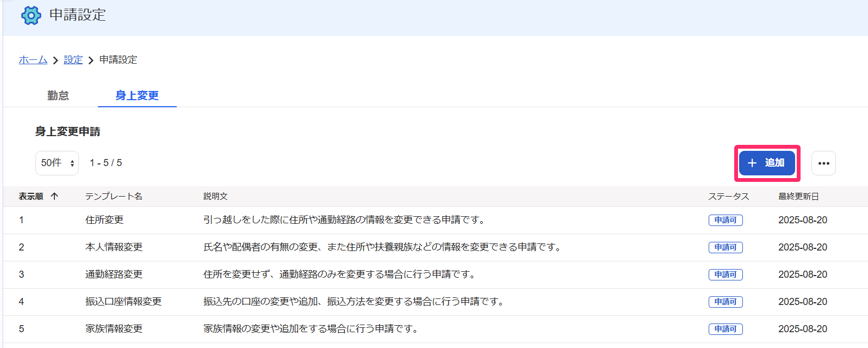Toggle the 表示順 sort arrow
This screenshot has height=348, width=868.
(x=54, y=196)
